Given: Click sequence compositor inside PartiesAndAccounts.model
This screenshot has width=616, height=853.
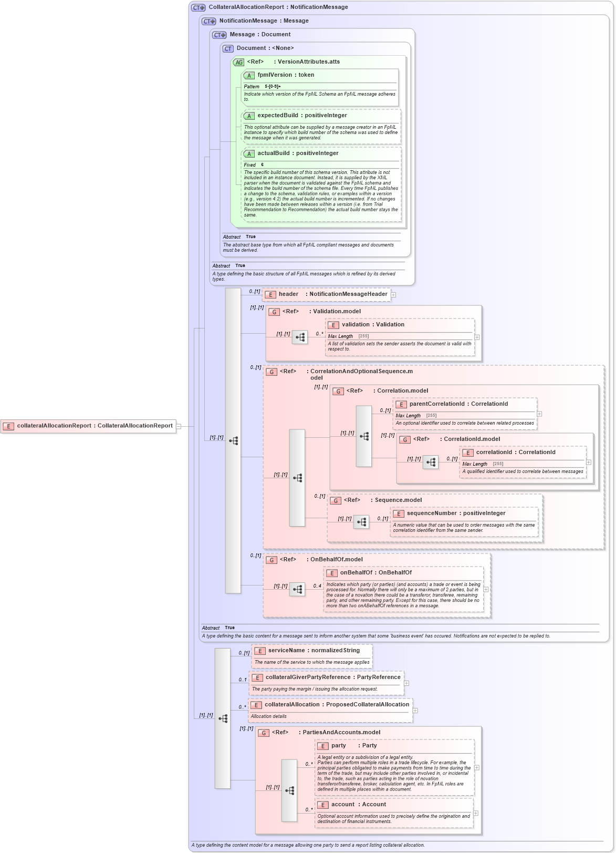Looking at the screenshot, I should point(289,790).
